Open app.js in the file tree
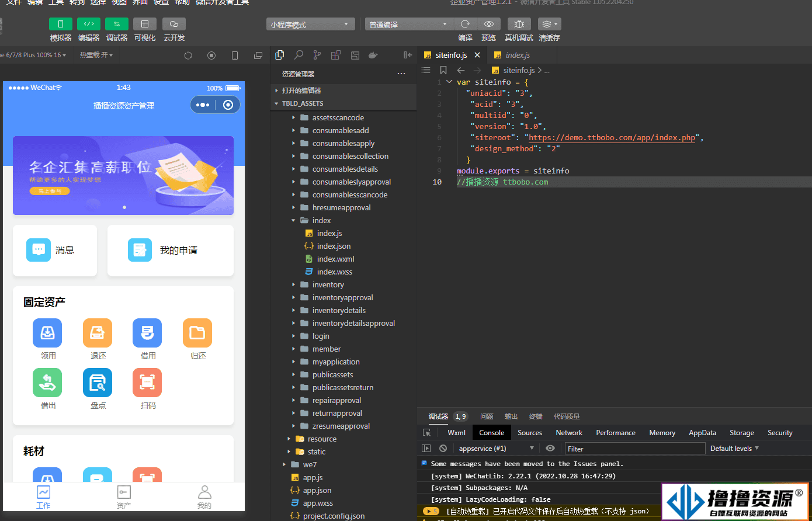The width and height of the screenshot is (812, 521). (344, 478)
